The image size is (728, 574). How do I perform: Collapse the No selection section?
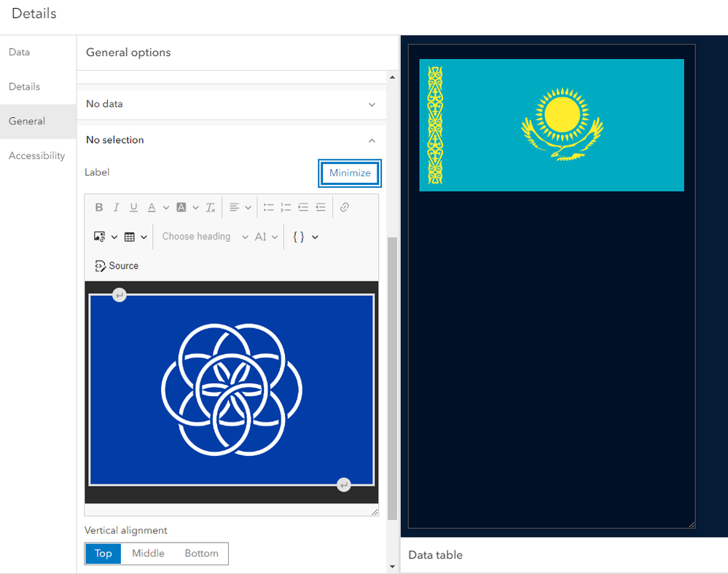pos(231,140)
